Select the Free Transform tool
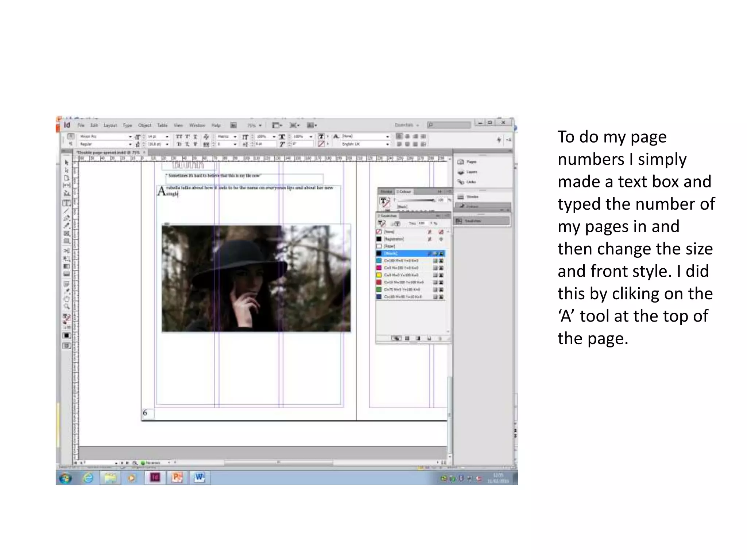The width and height of the screenshot is (747, 560). [66, 258]
